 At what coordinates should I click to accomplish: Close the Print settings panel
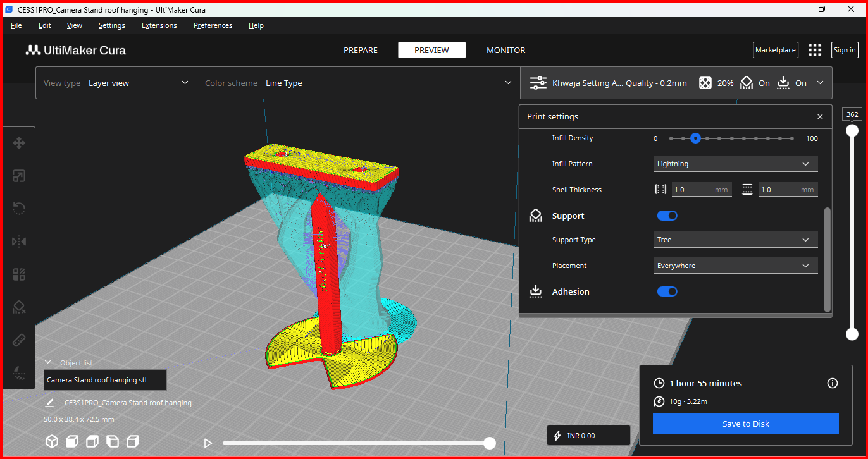[820, 117]
